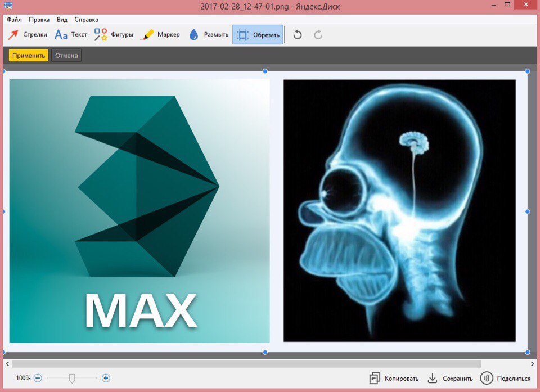Select the Text (Текст) tool
Screen dimensions: 540x392
[71, 34]
